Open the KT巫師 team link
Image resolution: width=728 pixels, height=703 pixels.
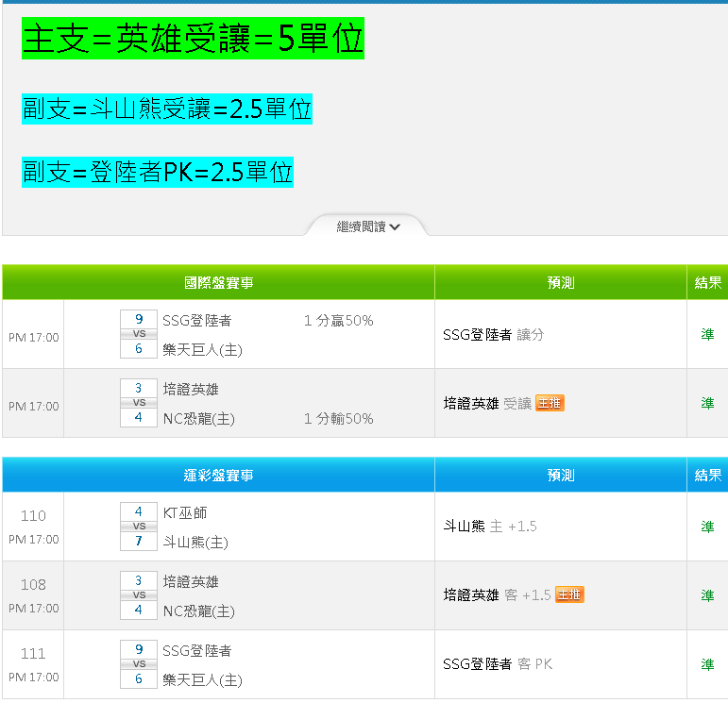coord(185,512)
